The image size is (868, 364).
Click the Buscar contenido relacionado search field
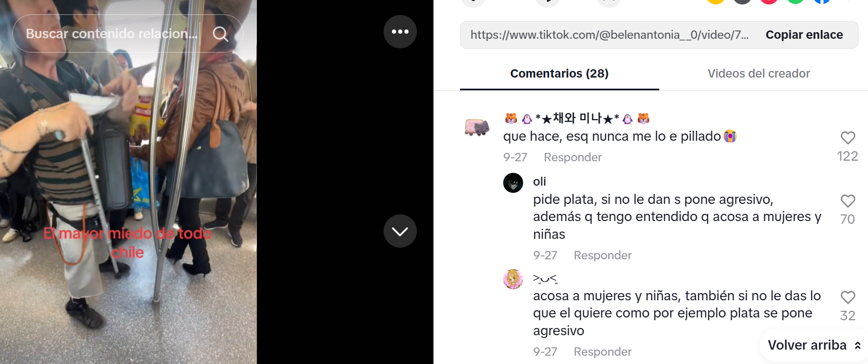(112, 34)
